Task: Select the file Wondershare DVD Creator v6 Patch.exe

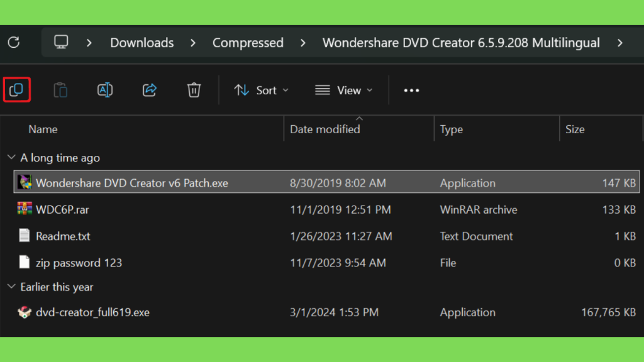Action: pos(132,183)
